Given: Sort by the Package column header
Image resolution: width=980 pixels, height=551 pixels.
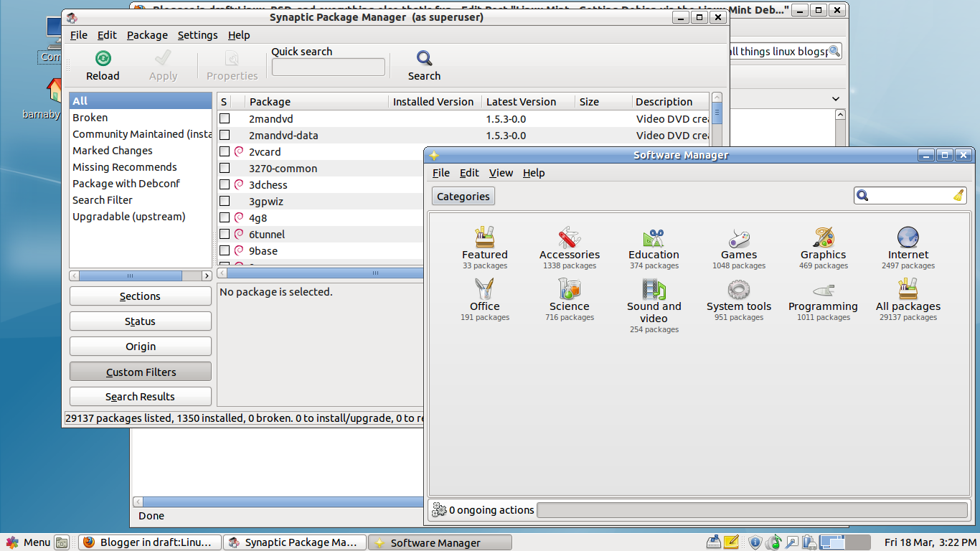Looking at the screenshot, I should 316,101.
